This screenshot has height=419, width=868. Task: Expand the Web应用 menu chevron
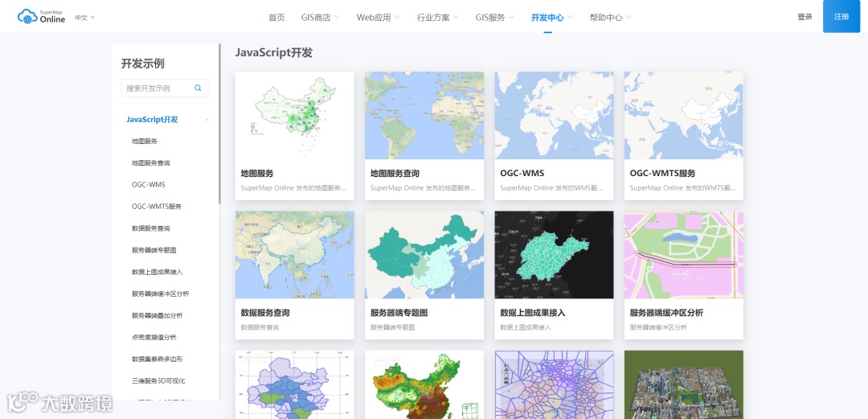[396, 17]
